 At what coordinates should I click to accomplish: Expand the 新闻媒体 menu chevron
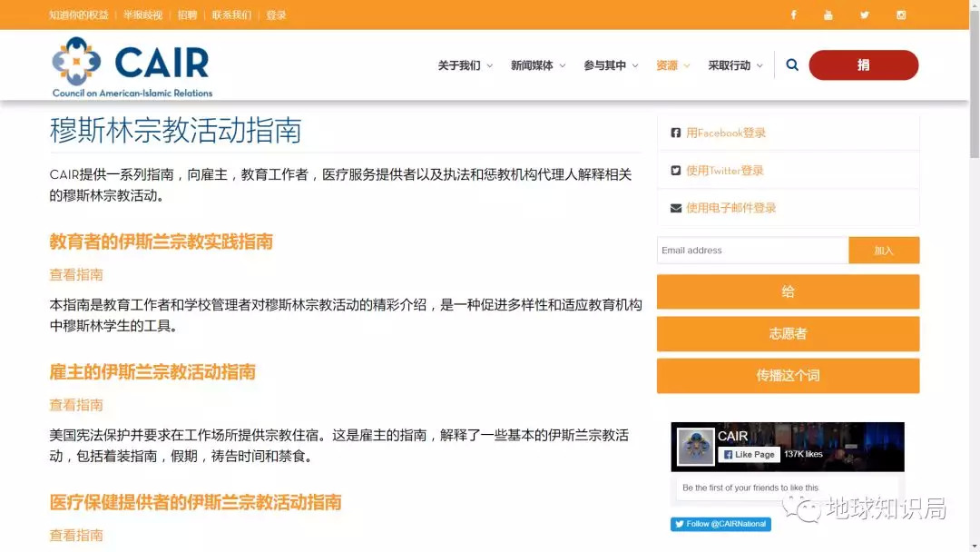[x=563, y=65]
